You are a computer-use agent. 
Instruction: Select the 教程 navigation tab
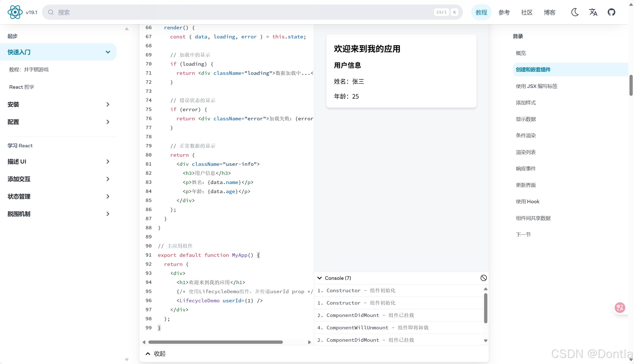[481, 12]
